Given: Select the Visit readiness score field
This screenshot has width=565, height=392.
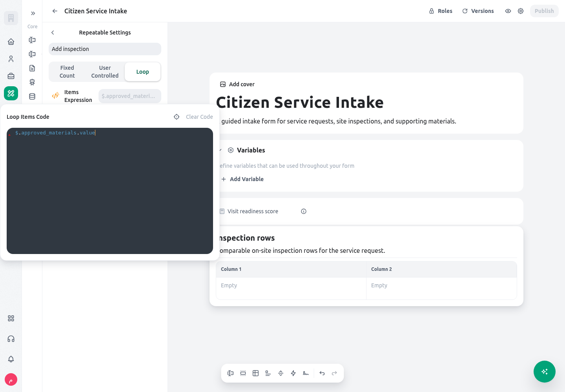Looking at the screenshot, I should [253, 211].
